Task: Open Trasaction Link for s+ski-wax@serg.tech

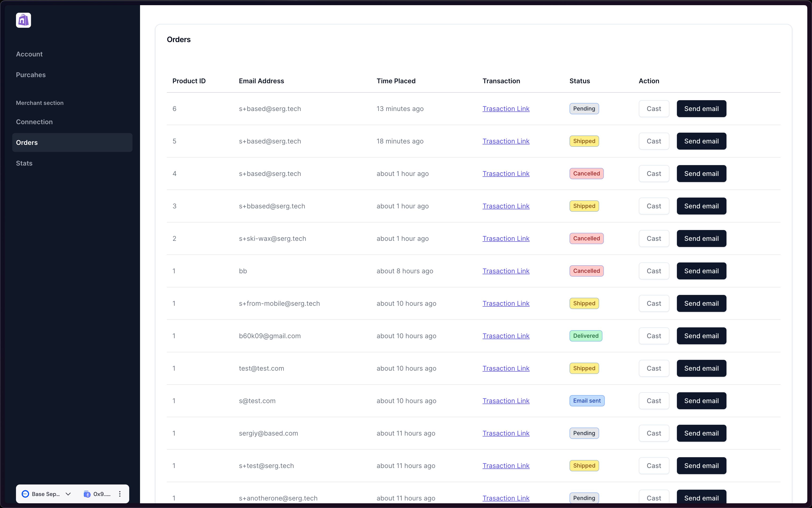Action: coord(506,238)
